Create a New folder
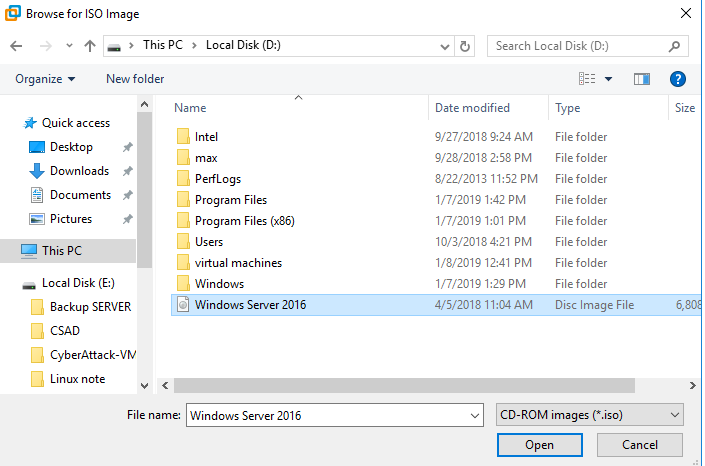 (x=135, y=79)
